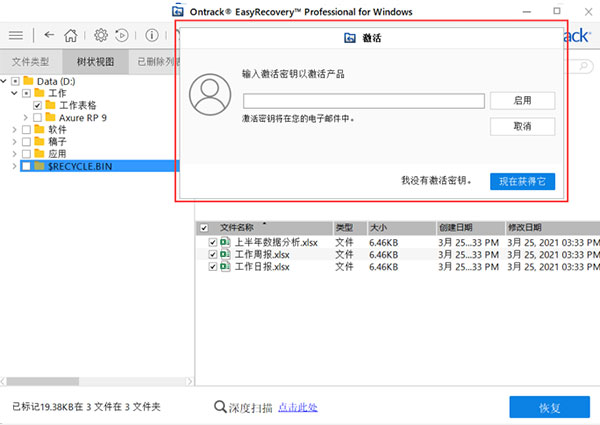Expand the 软件 tree node
This screenshot has width=600, height=425.
pos(15,130)
